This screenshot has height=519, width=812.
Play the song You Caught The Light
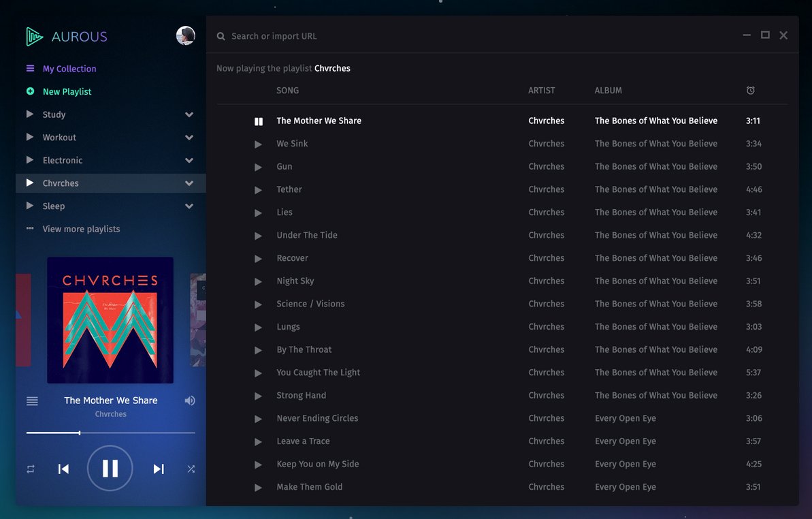[x=258, y=373]
